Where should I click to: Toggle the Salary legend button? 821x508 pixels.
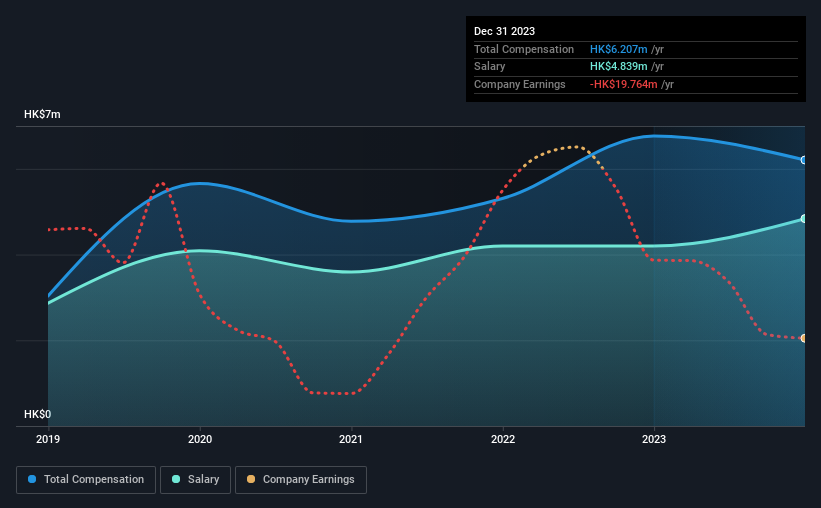[x=195, y=480]
